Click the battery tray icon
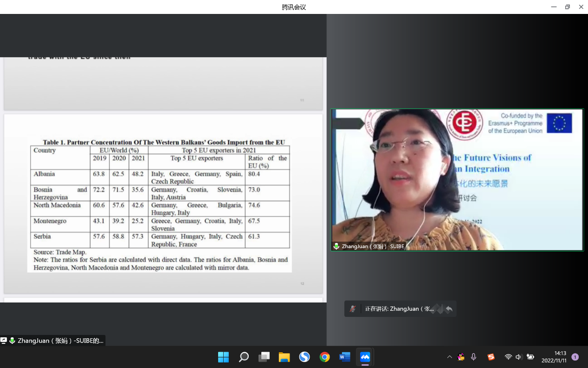This screenshot has width=588, height=368. click(530, 357)
